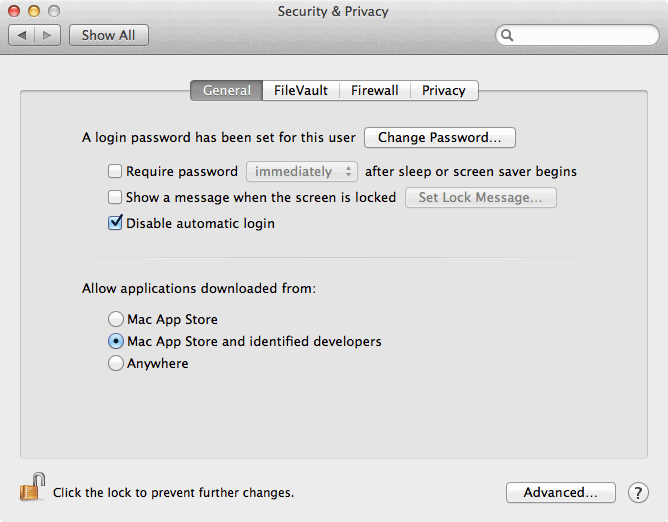Select the Mac App Store radio option
This screenshot has height=522, width=668.
point(115,319)
